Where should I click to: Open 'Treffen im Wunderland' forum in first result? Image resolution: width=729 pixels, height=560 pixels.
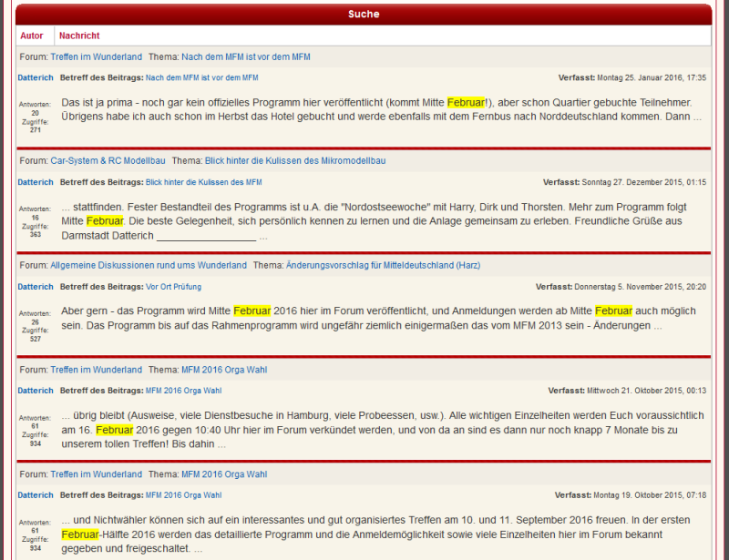tap(96, 56)
